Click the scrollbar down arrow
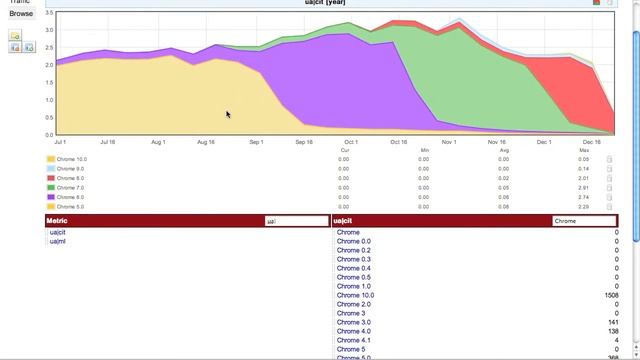This screenshot has height=360, width=640. [636, 356]
